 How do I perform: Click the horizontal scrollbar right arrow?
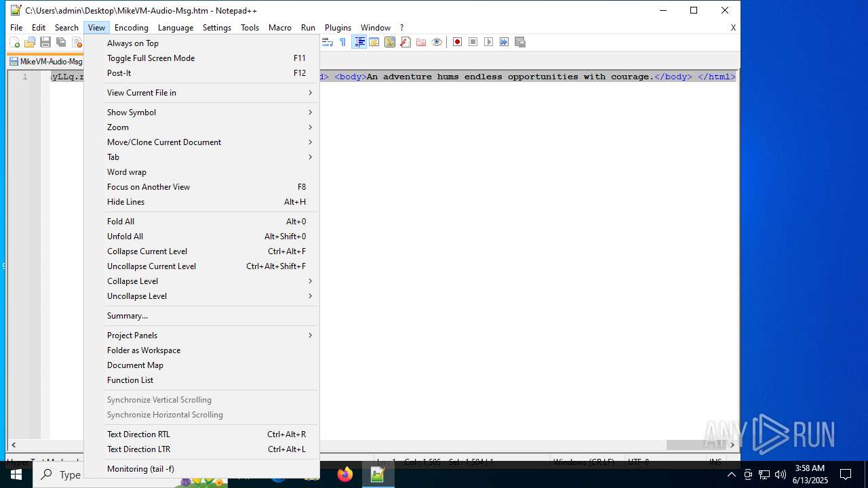732,445
